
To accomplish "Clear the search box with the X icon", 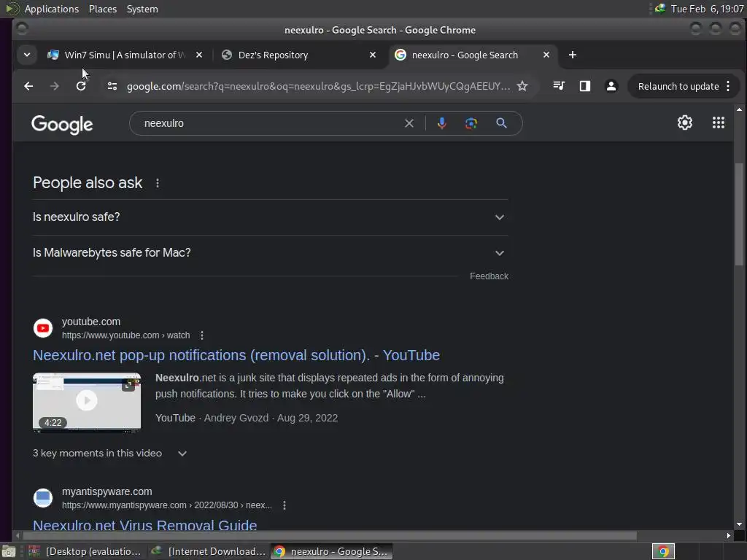I will [409, 123].
